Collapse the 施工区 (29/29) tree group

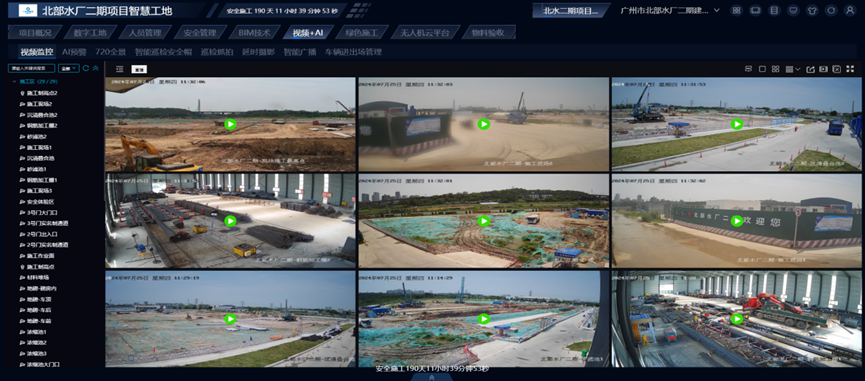15,82
